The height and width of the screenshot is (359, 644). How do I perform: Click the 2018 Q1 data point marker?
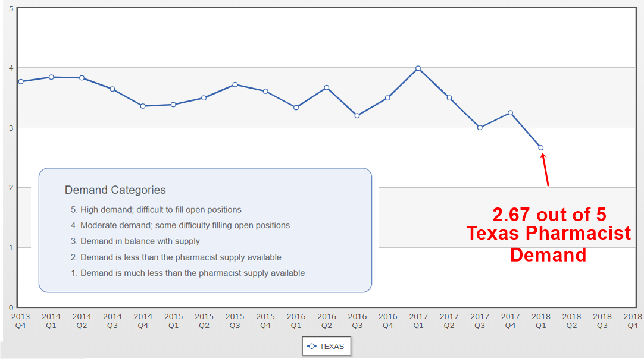coord(540,147)
